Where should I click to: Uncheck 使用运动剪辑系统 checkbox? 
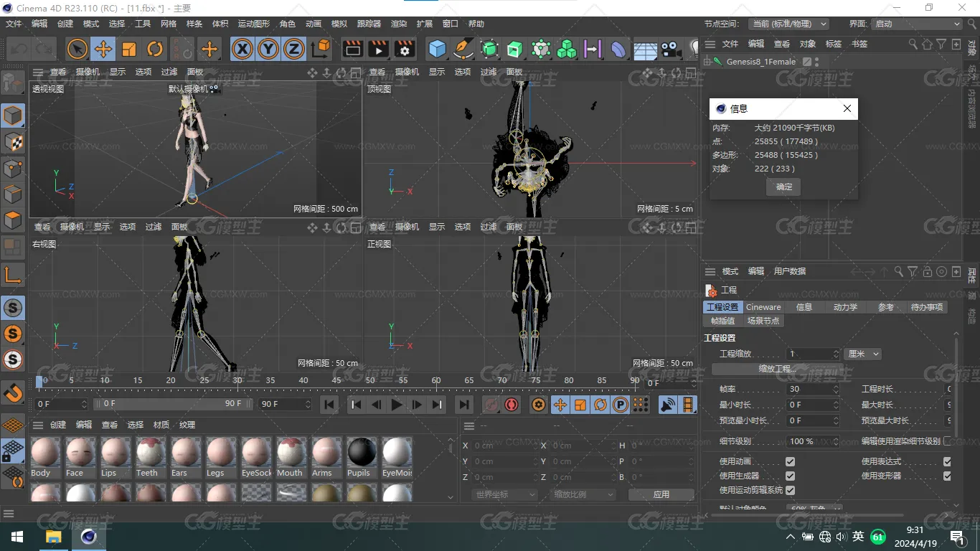click(x=790, y=490)
